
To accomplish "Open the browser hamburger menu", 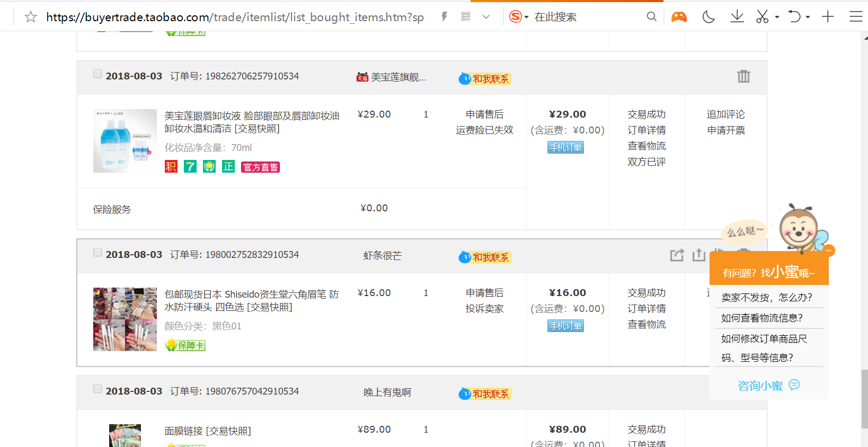I will pyautogui.click(x=856, y=17).
